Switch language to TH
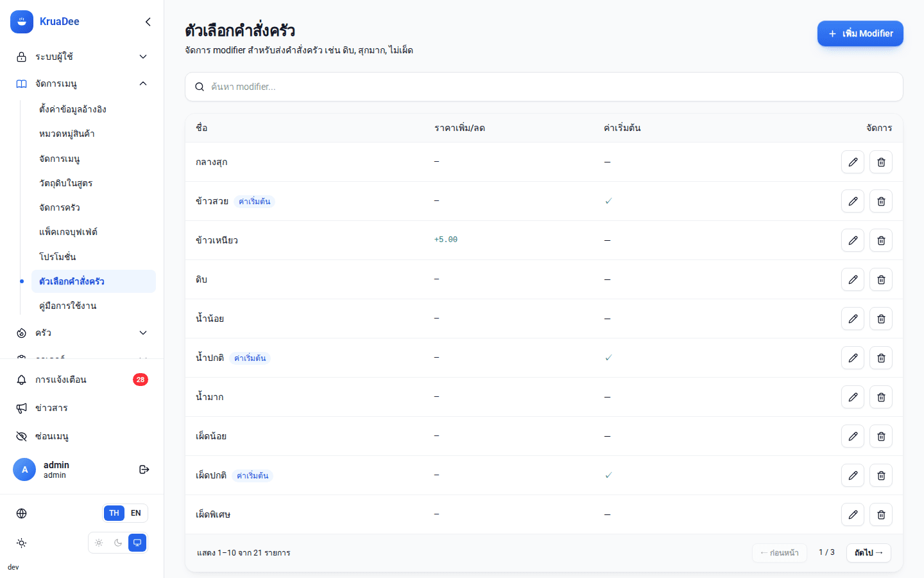The width and height of the screenshot is (924, 578). [114, 513]
